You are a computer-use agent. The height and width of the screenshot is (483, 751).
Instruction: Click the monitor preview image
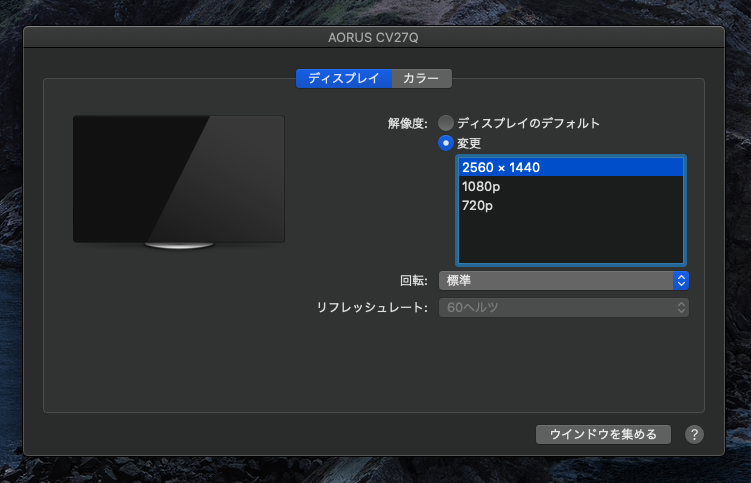point(179,182)
